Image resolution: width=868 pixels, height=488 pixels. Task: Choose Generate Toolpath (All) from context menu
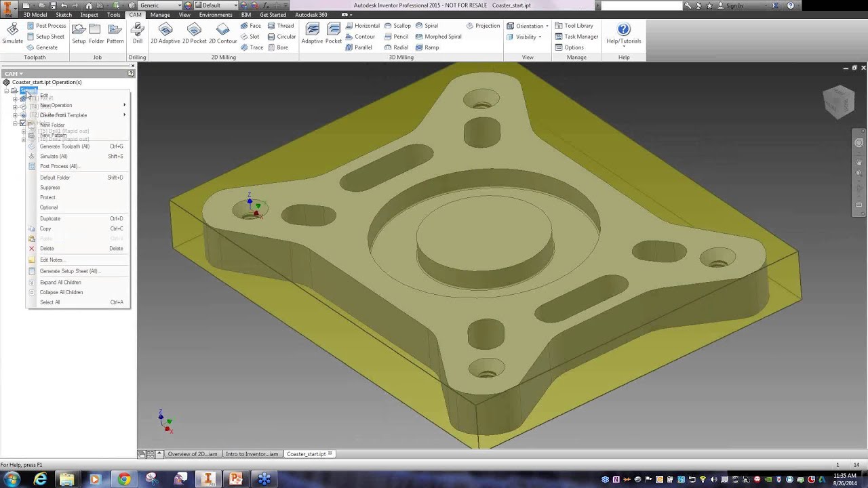[x=78, y=146]
